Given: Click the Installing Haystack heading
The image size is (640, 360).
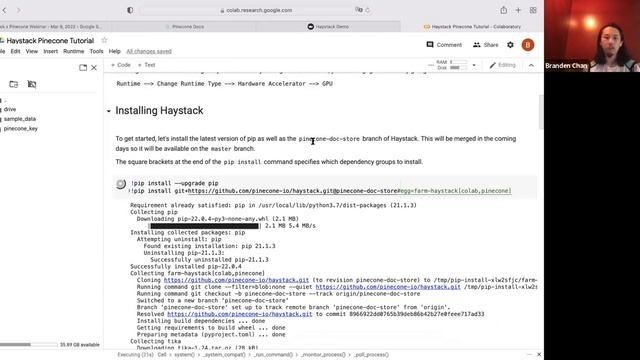Looking at the screenshot, I should pyautogui.click(x=159, y=111).
